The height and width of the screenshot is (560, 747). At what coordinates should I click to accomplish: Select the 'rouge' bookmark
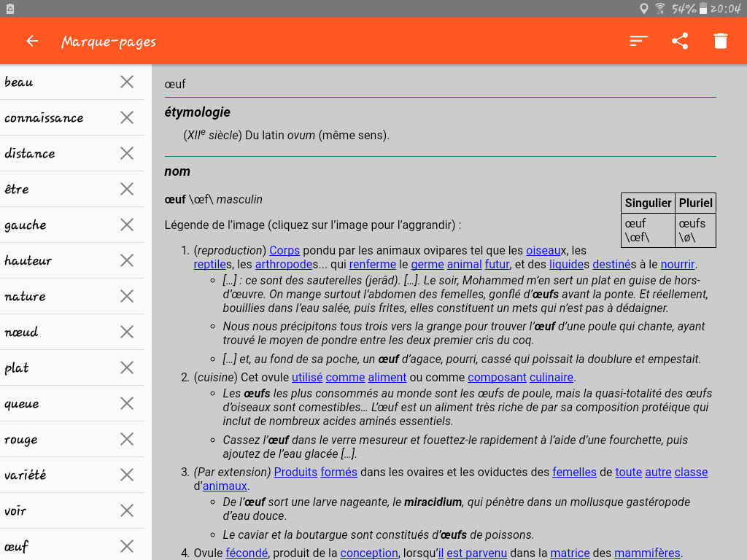(x=57, y=439)
